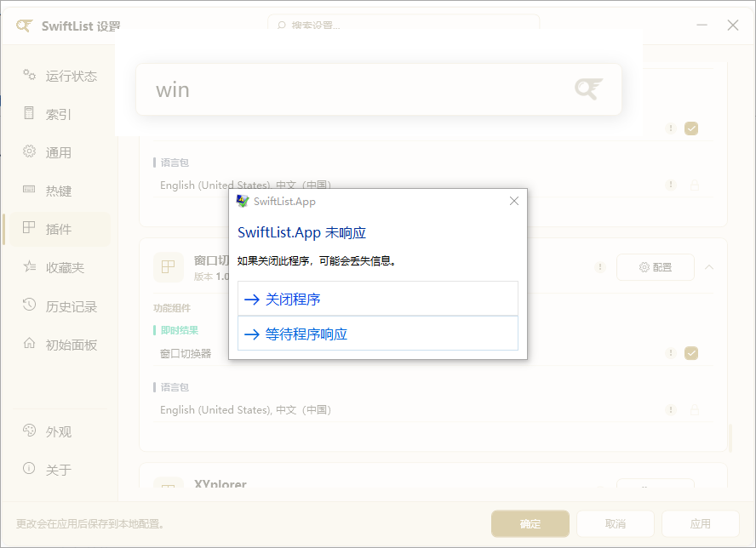Viewport: 756px width, 548px height.
Task: Click the XYplorer plugin title
Action: 220,483
